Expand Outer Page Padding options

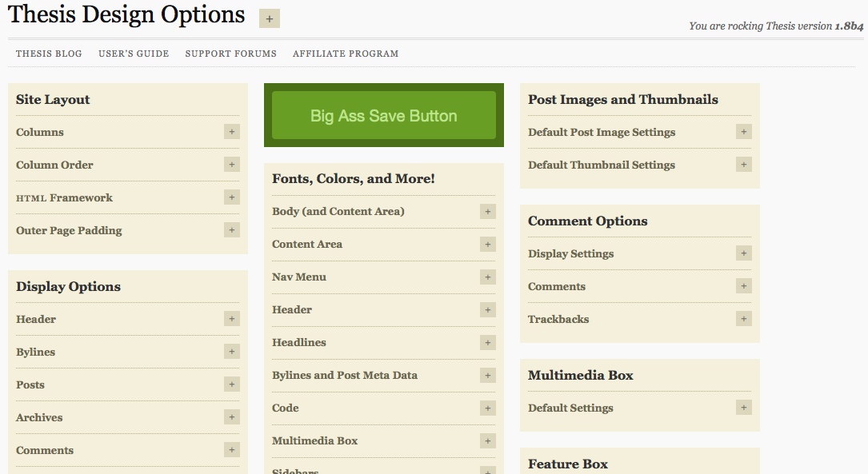pyautogui.click(x=232, y=230)
